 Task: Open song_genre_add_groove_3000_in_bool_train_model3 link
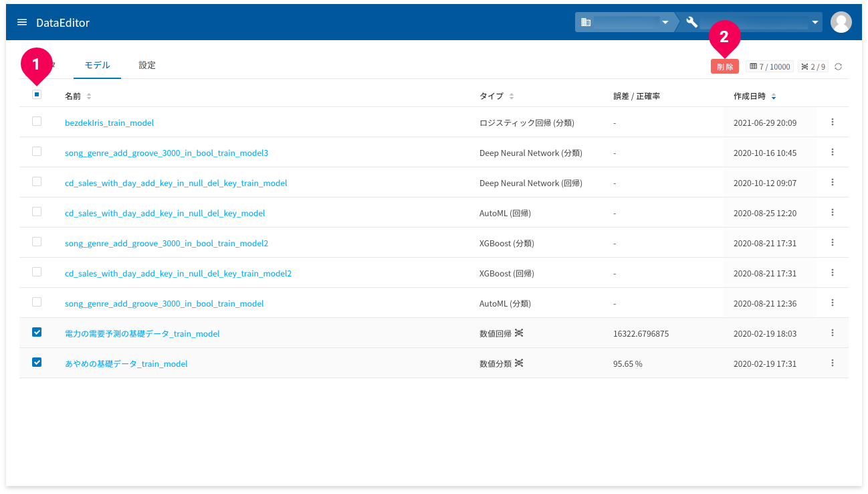point(167,153)
